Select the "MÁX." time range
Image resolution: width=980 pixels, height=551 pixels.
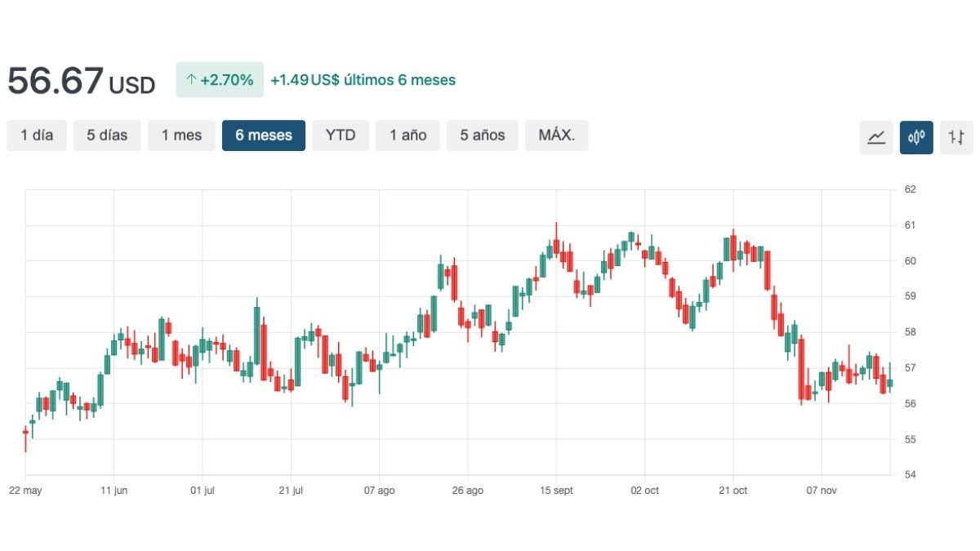pyautogui.click(x=556, y=136)
